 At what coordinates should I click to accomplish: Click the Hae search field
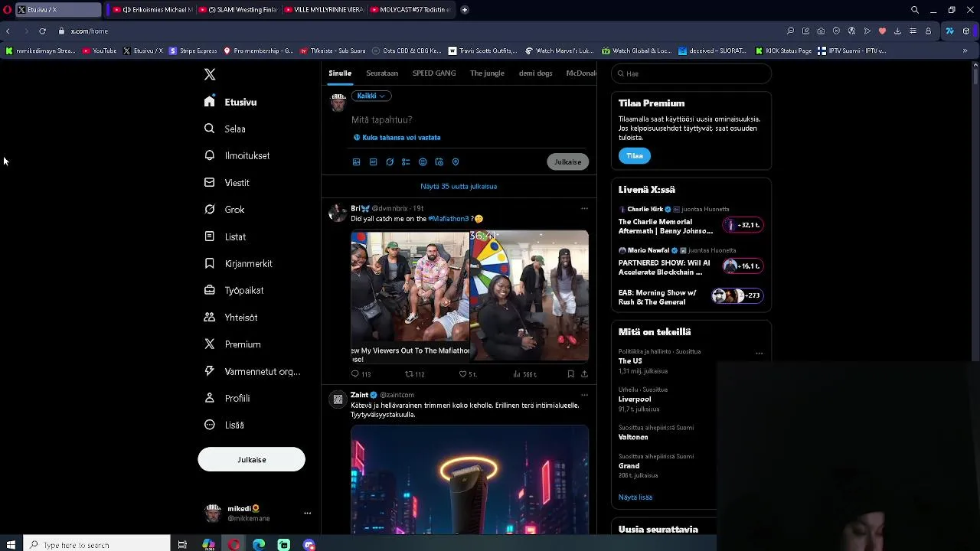coord(691,73)
